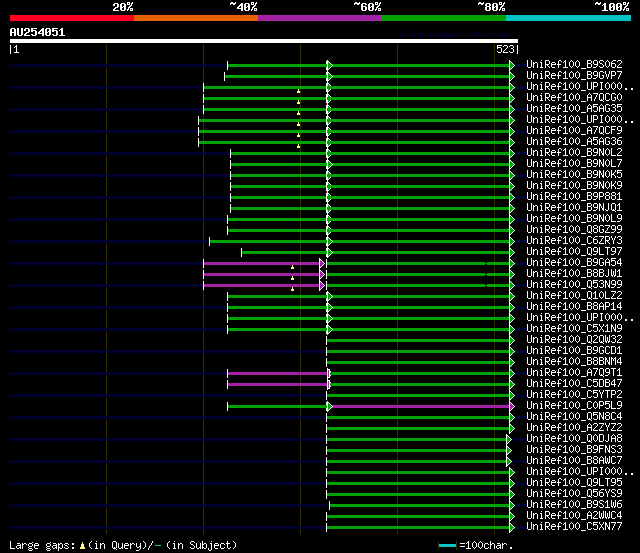Click the green ~80% legend color bar
The width and height of the screenshot is (640, 553).
[444, 18]
